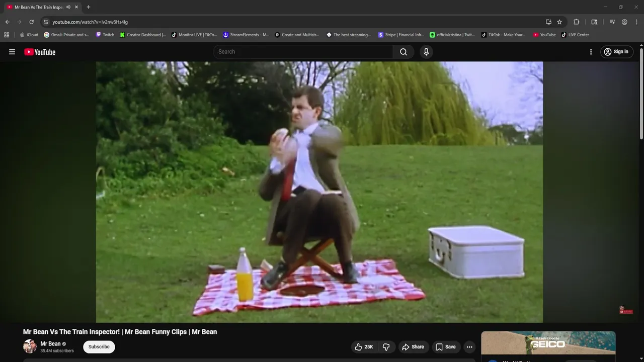Reload the YouTube page
The image size is (644, 362).
pos(31,22)
